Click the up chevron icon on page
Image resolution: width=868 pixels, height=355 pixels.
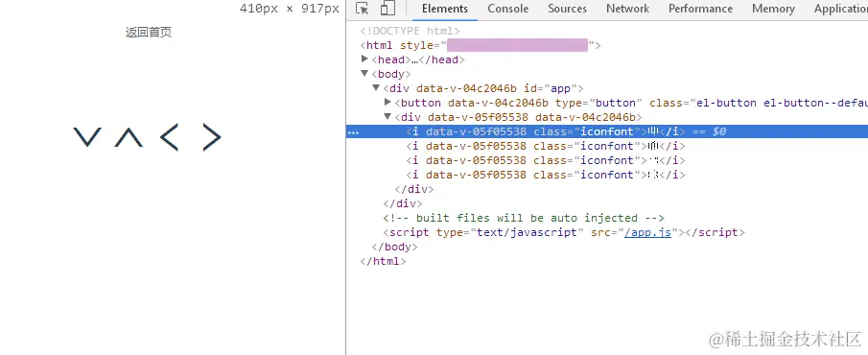click(129, 137)
